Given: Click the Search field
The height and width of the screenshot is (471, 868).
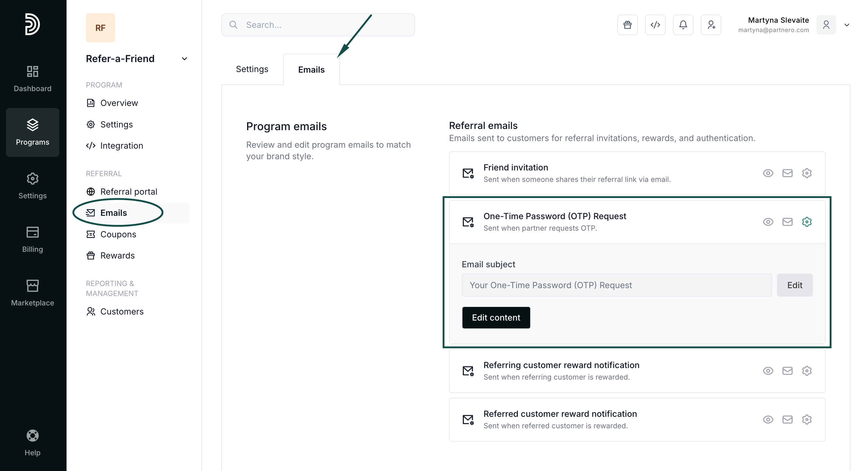Looking at the screenshot, I should pyautogui.click(x=318, y=25).
